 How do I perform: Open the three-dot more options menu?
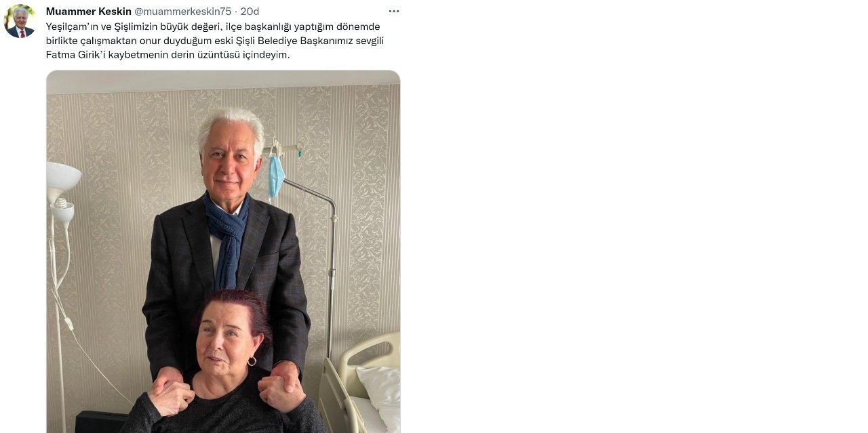tap(394, 12)
